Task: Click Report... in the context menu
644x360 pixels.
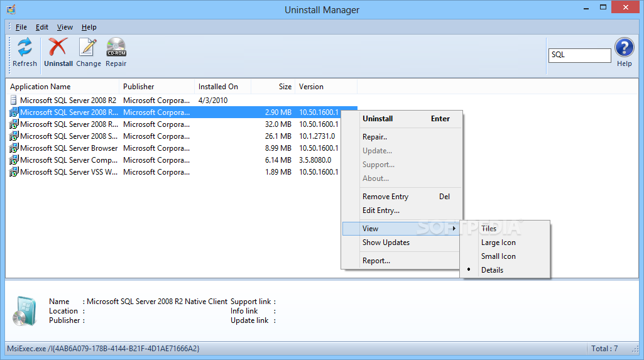Action: 401,261
